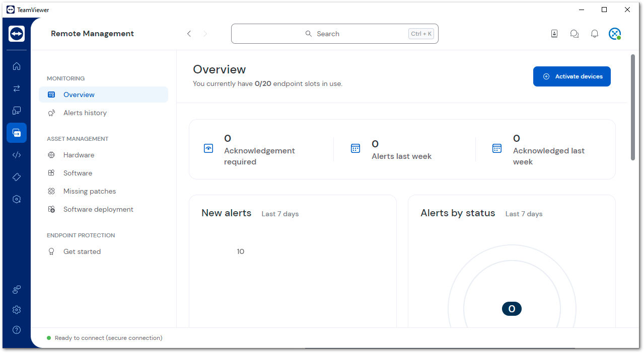Switch to Alerts history under Monitoring
The width and height of the screenshot is (644, 353).
click(x=85, y=113)
